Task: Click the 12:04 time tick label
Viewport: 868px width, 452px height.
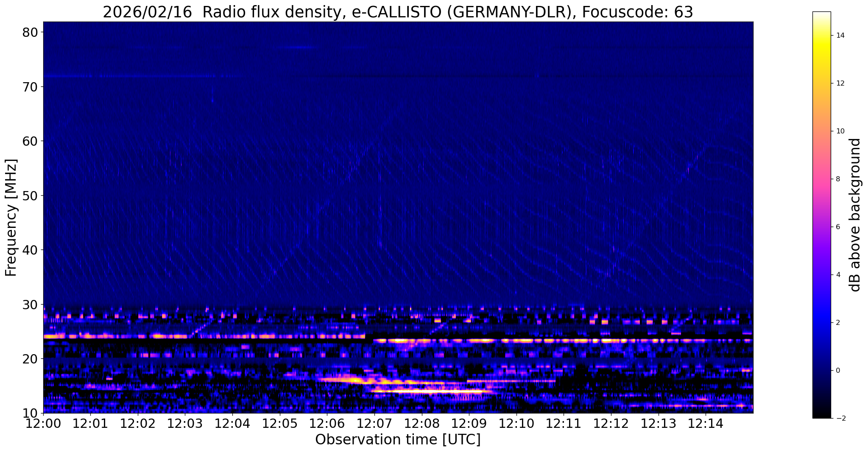Action: 233,423
